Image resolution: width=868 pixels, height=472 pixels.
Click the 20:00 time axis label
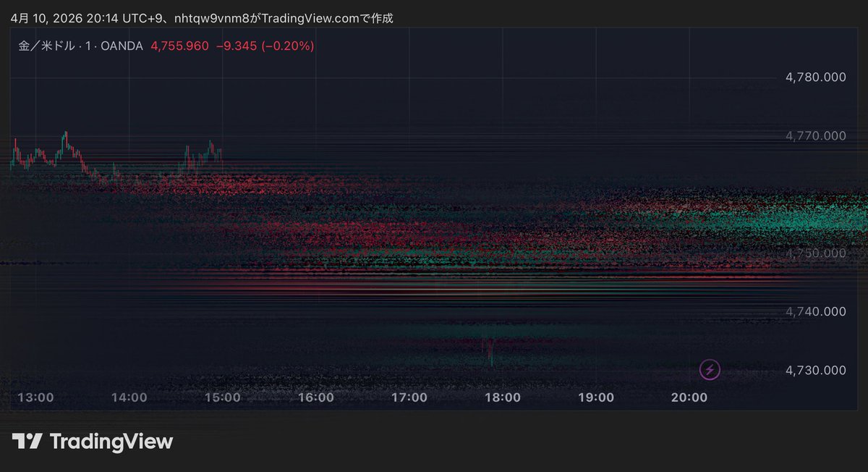(689, 397)
